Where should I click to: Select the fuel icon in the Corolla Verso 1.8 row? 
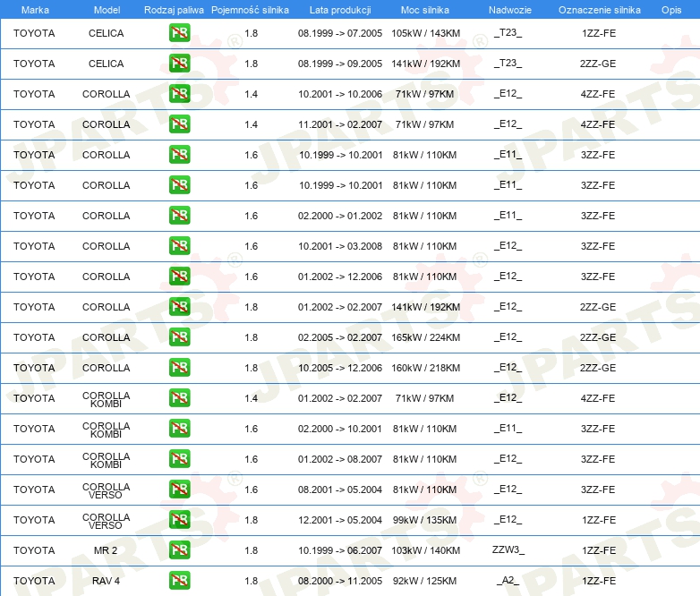179,520
